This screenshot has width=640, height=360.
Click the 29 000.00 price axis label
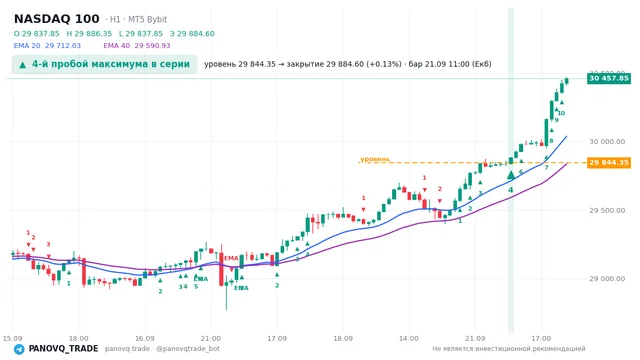(x=607, y=279)
